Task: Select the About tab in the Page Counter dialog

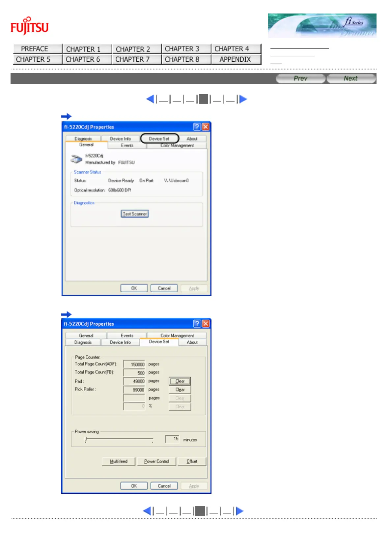Action: (192, 342)
